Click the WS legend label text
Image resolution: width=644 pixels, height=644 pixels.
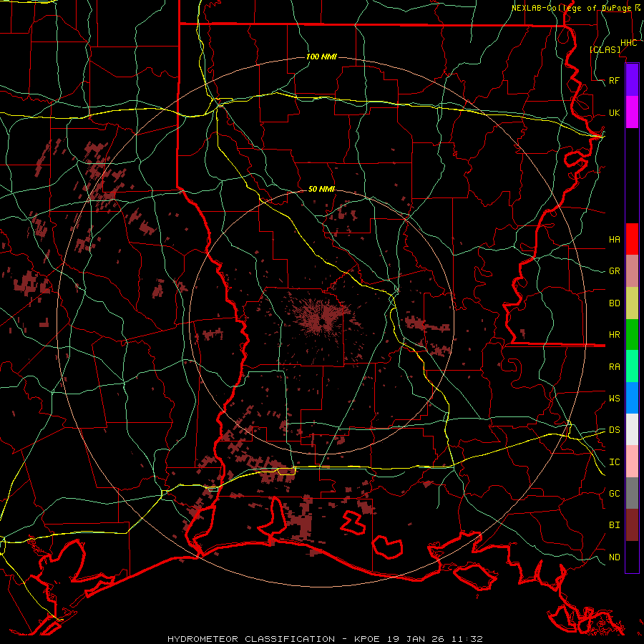coord(614,398)
